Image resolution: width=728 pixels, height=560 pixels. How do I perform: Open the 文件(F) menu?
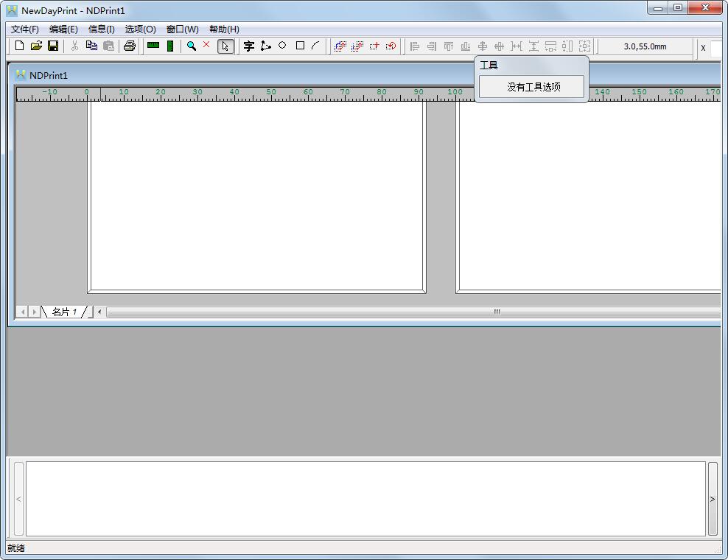point(25,29)
